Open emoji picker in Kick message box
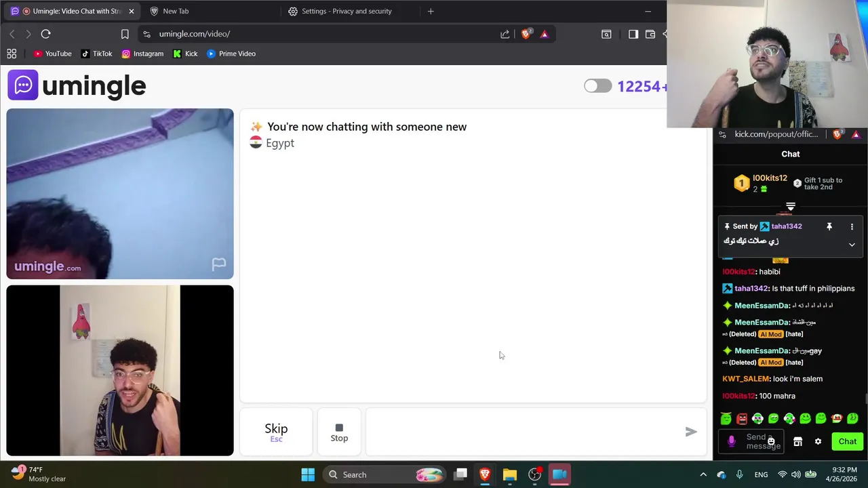Screen dimensions: 868x488 coord(771,442)
